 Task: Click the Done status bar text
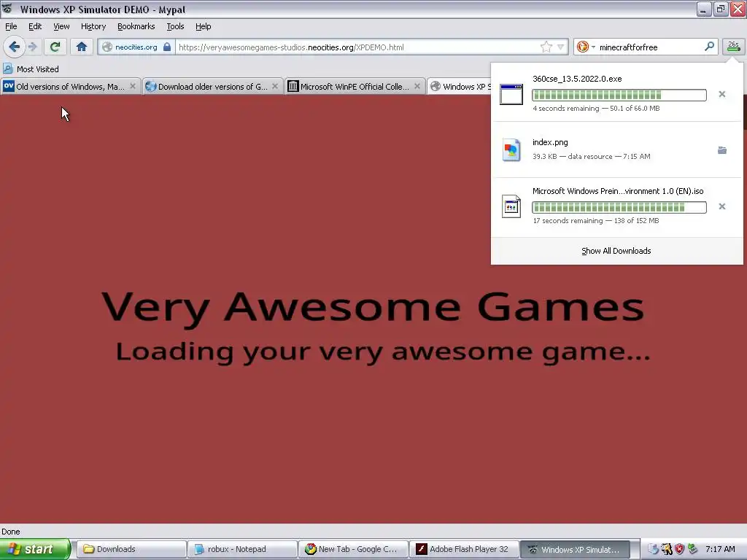(10, 532)
